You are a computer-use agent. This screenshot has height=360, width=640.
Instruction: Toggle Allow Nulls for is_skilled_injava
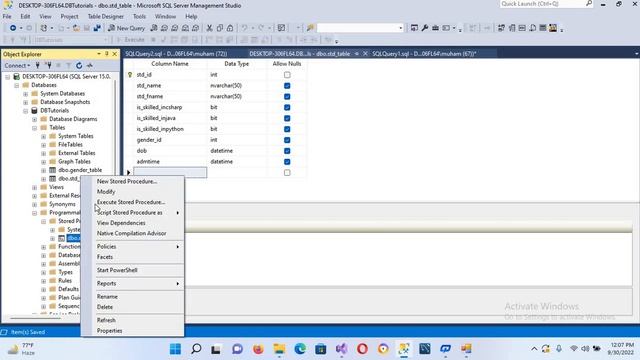click(x=287, y=118)
